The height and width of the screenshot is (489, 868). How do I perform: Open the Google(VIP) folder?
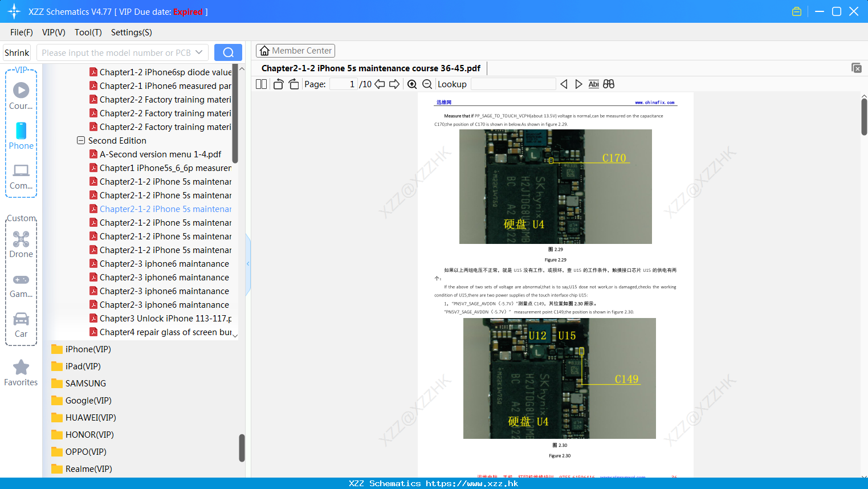(x=81, y=401)
